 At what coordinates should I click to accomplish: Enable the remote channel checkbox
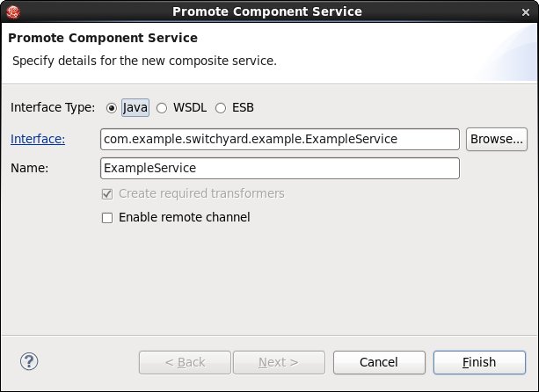tap(107, 218)
